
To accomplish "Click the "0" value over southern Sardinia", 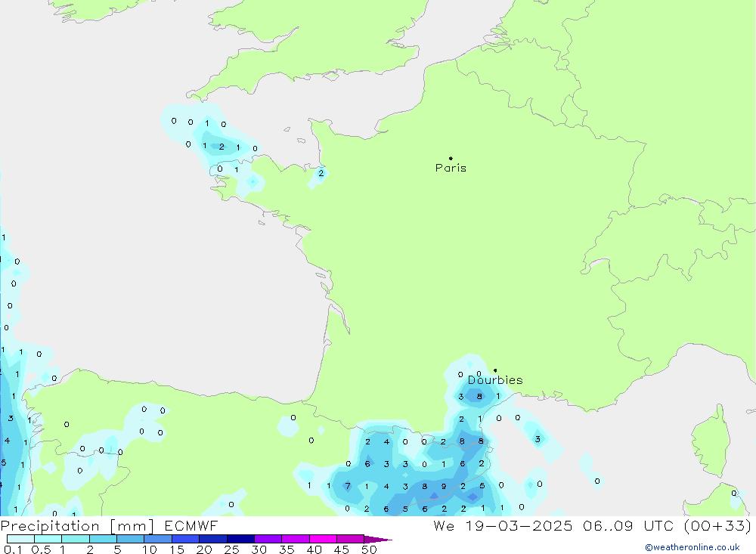I will coord(734,493).
